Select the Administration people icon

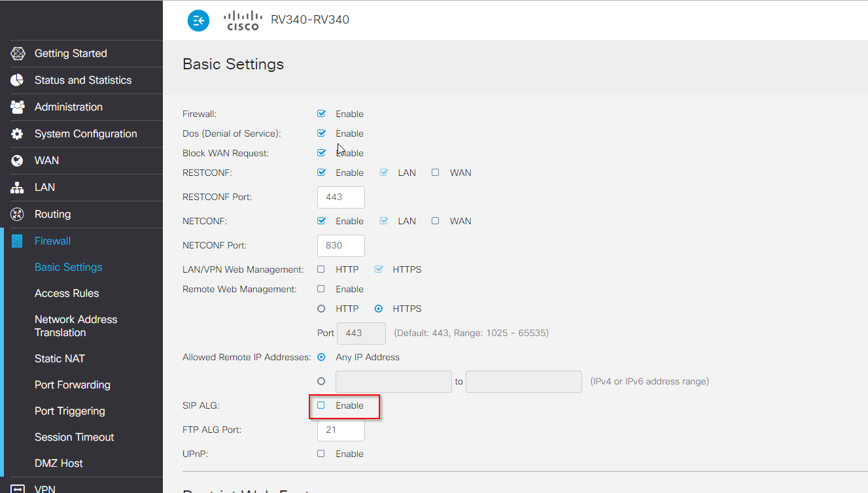18,107
